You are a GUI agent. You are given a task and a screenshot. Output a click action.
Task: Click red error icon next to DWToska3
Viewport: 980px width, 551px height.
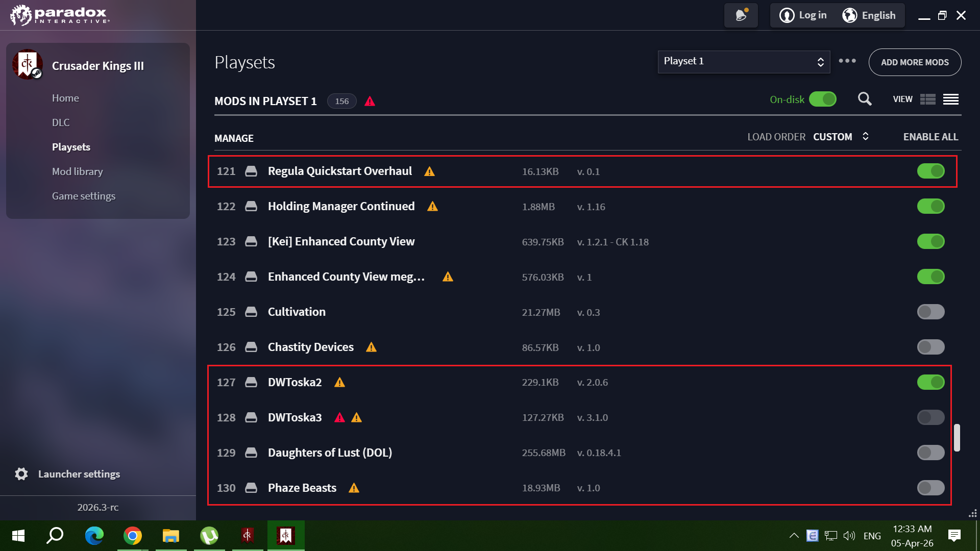pyautogui.click(x=340, y=418)
